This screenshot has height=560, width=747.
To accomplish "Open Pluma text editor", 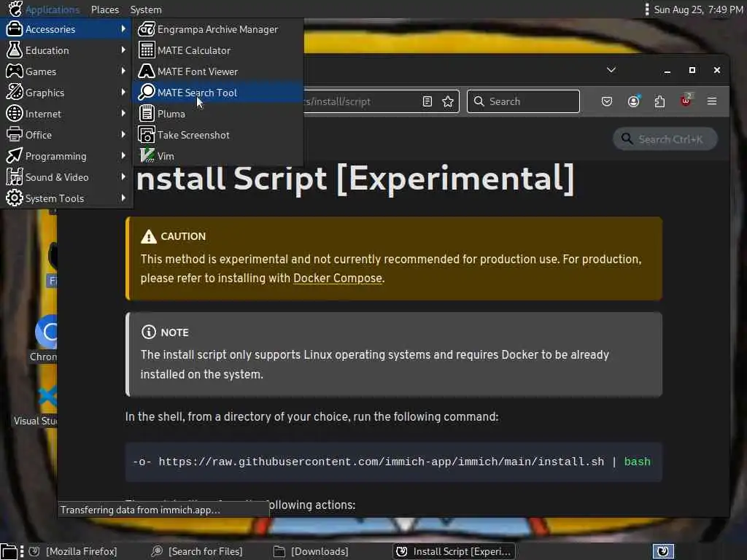I will pyautogui.click(x=218, y=114).
